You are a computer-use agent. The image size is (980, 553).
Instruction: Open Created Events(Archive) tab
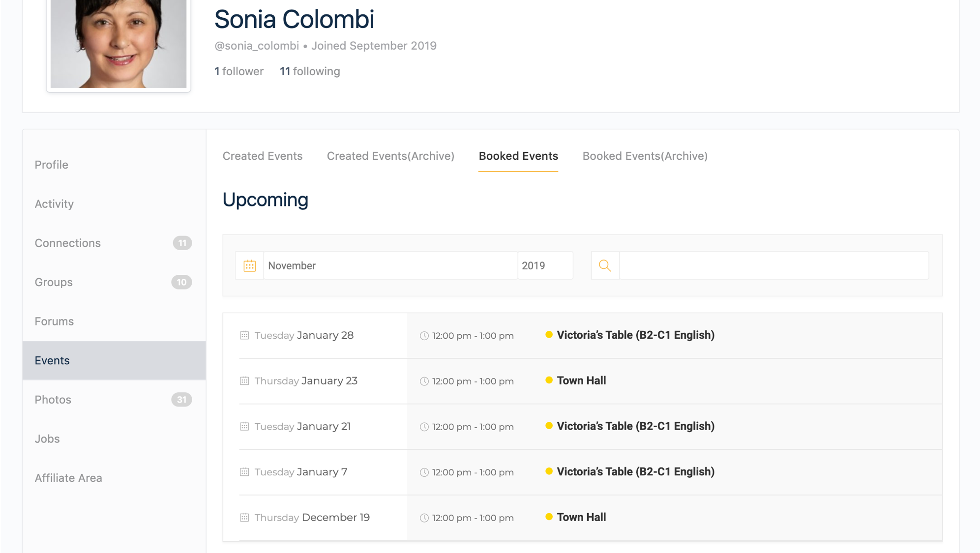click(x=390, y=156)
